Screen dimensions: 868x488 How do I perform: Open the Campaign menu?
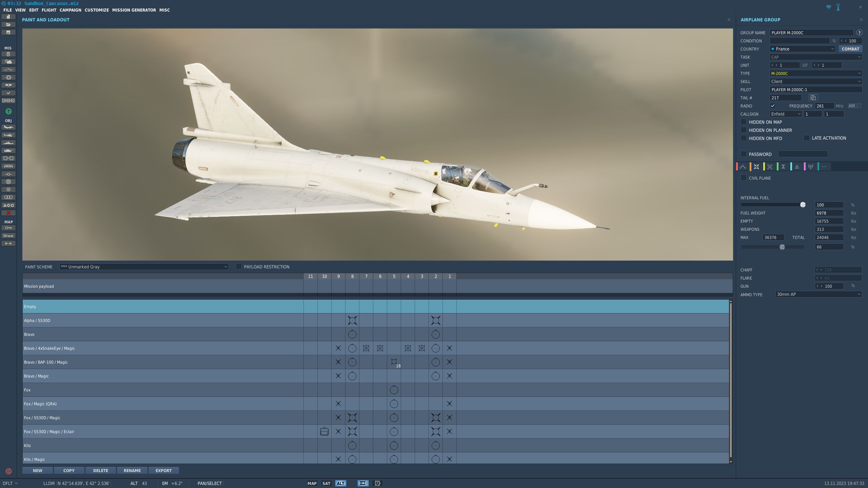point(71,10)
